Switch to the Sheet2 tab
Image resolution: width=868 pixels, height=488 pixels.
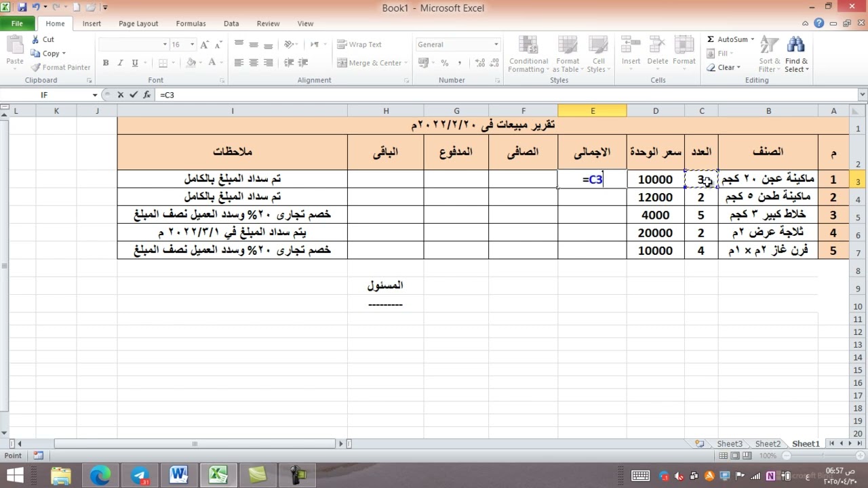(768, 444)
